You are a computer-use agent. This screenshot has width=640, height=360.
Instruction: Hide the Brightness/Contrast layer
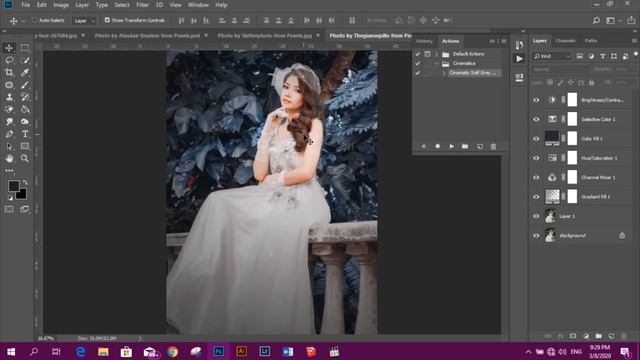pyautogui.click(x=536, y=100)
